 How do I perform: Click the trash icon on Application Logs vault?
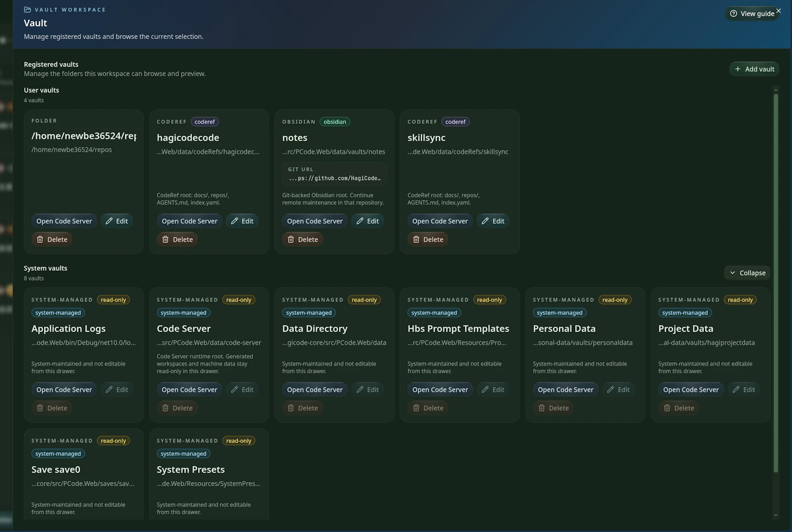[x=41, y=408]
